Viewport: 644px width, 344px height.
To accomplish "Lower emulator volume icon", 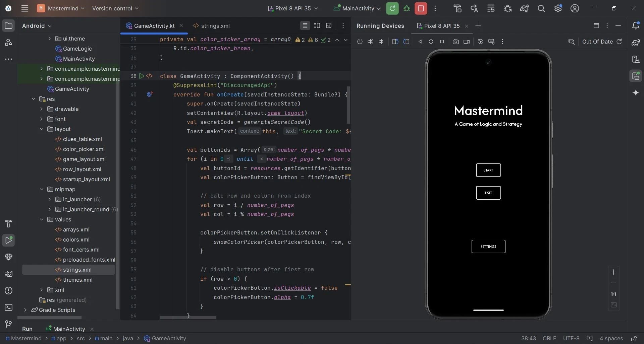I will (x=381, y=42).
